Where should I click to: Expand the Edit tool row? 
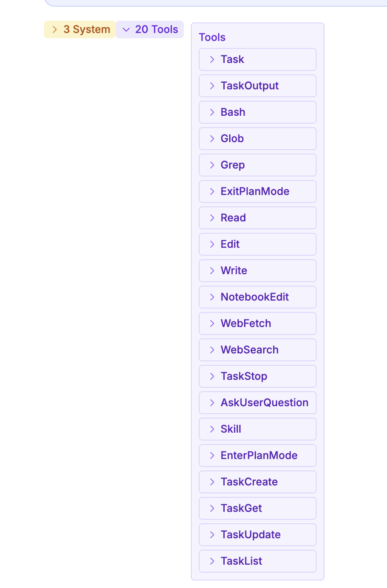click(257, 244)
